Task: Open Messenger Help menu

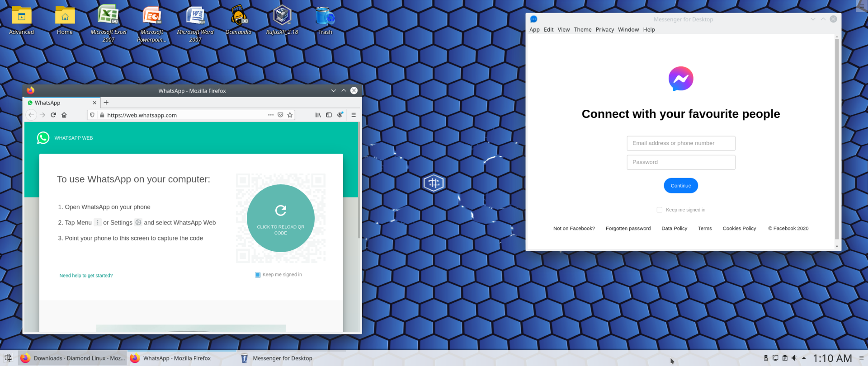Action: coord(649,30)
